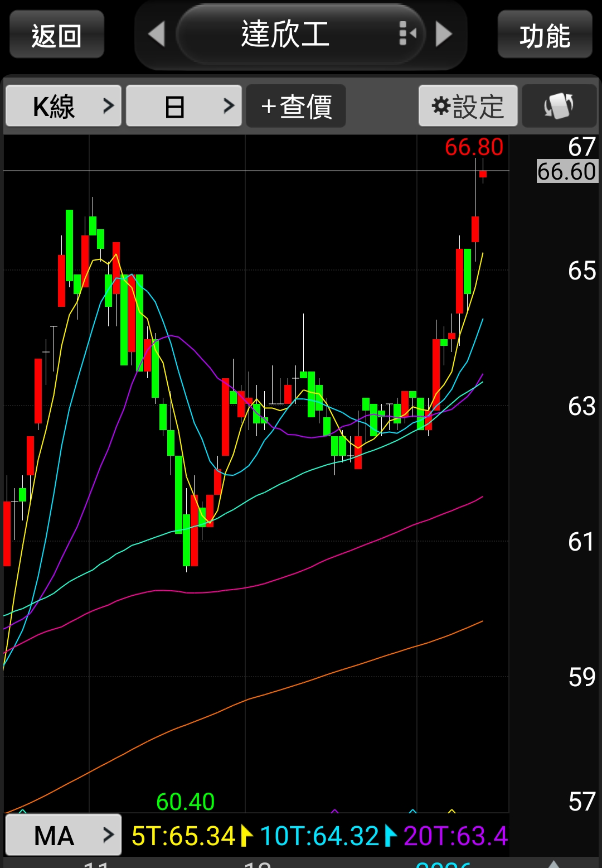Viewport: 602px width, 868px height.
Task: Select the 20T:63.4 moving average value
Action: pyautogui.click(x=455, y=836)
